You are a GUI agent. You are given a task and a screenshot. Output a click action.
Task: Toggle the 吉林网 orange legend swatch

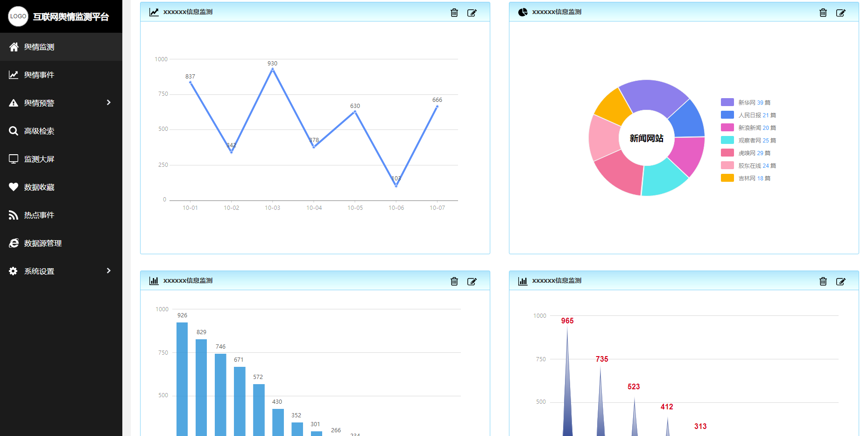tap(727, 178)
